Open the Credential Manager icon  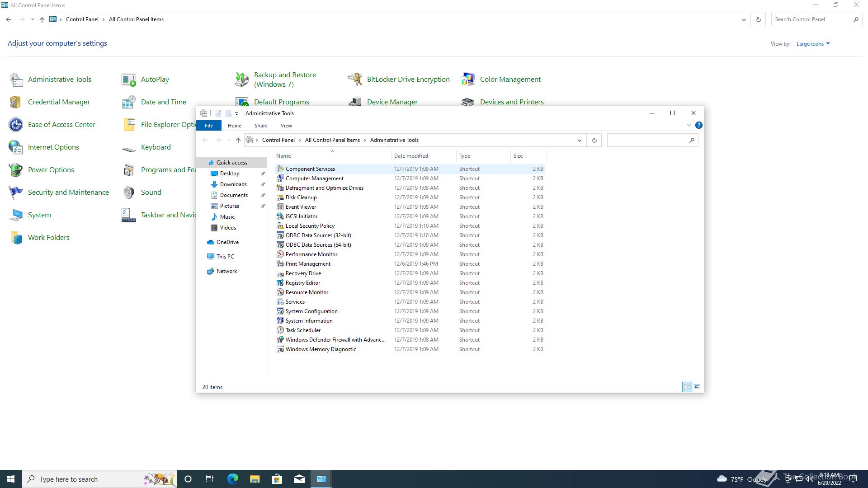(16, 102)
